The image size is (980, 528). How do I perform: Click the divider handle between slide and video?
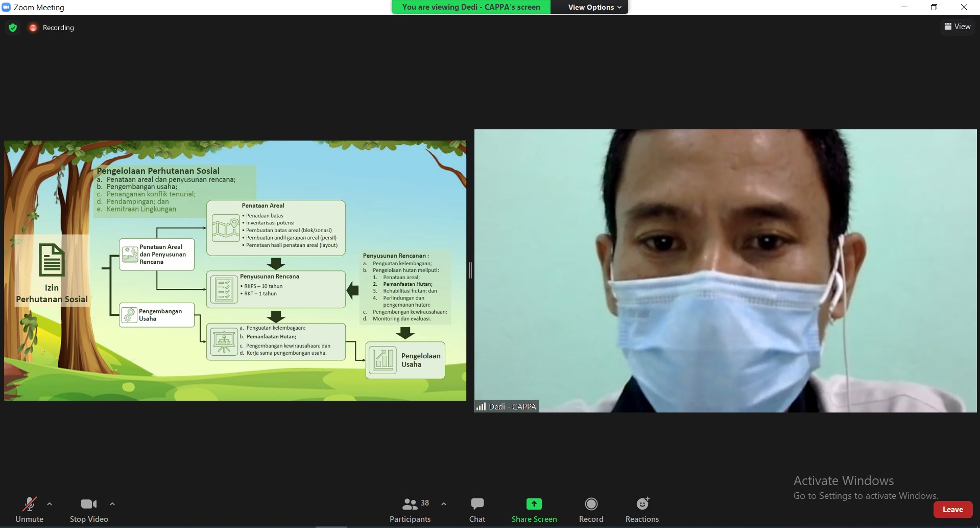pos(470,270)
